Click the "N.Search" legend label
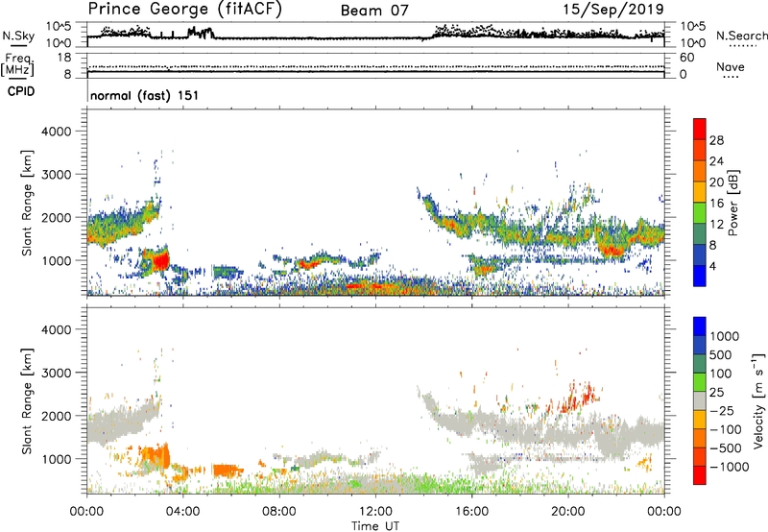 (741, 36)
